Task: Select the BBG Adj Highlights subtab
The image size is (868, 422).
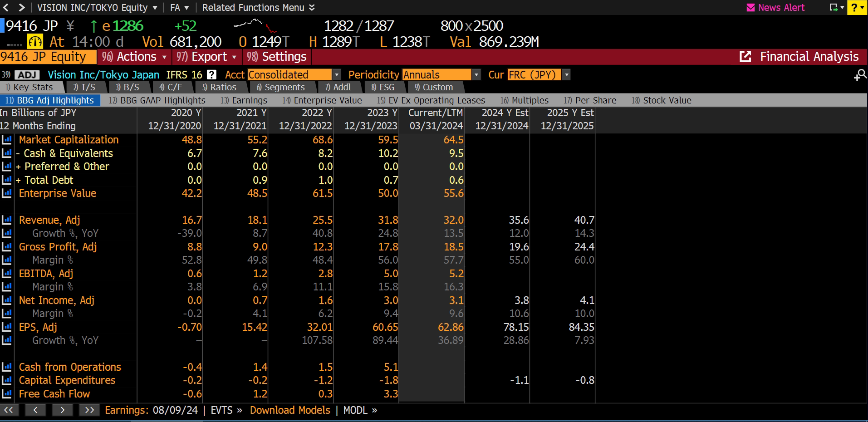Action: click(x=49, y=100)
